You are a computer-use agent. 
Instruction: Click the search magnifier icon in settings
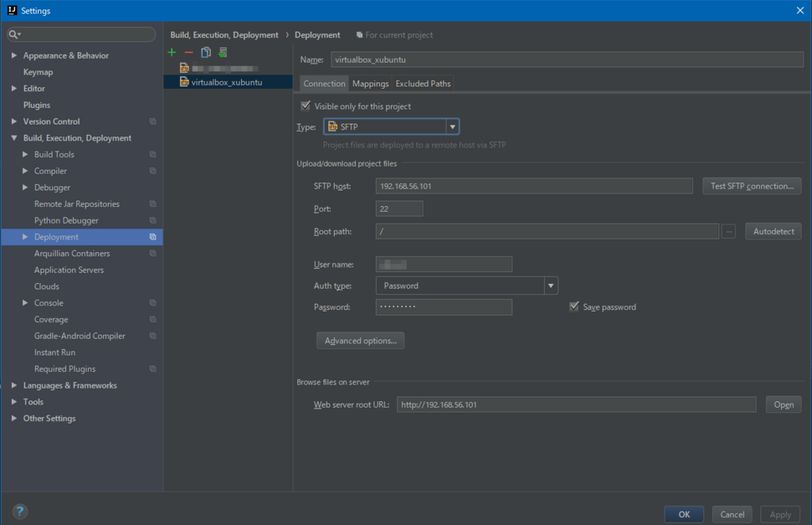(x=14, y=34)
